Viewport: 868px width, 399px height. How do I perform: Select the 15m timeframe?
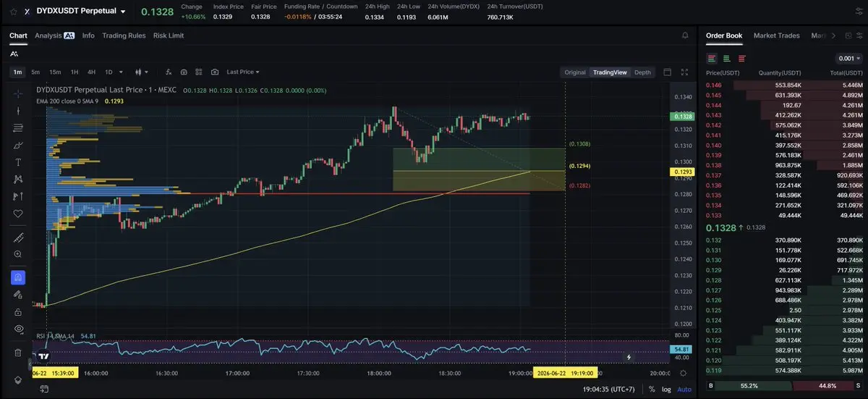55,72
